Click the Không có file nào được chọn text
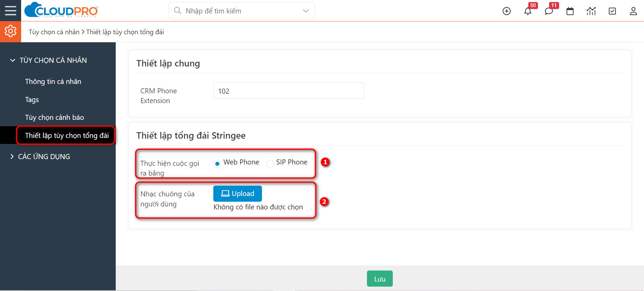Viewport: 644px width, 291px height. point(258,207)
